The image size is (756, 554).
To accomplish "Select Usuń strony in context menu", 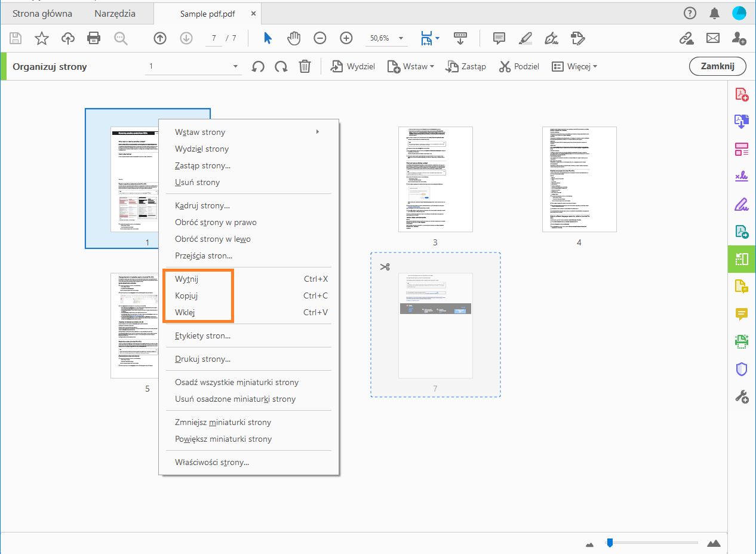I will click(x=197, y=182).
